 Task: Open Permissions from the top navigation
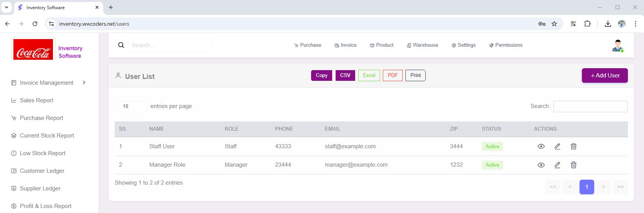(506, 45)
